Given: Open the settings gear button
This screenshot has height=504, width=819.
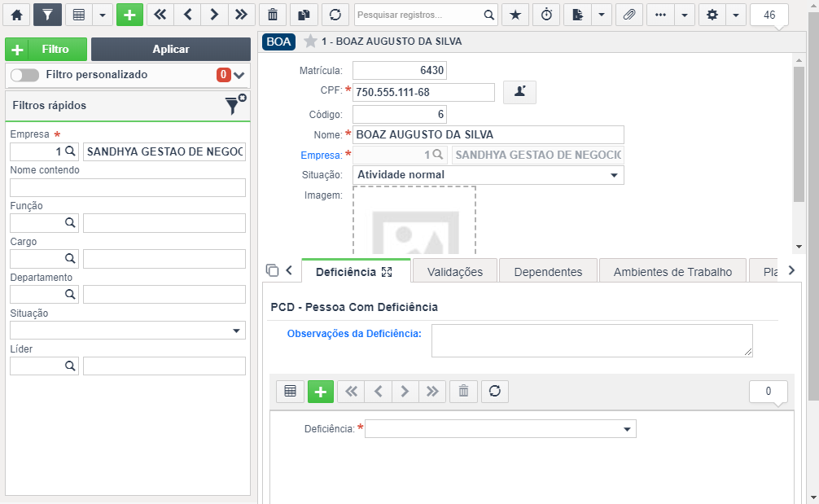Looking at the screenshot, I should 712,15.
